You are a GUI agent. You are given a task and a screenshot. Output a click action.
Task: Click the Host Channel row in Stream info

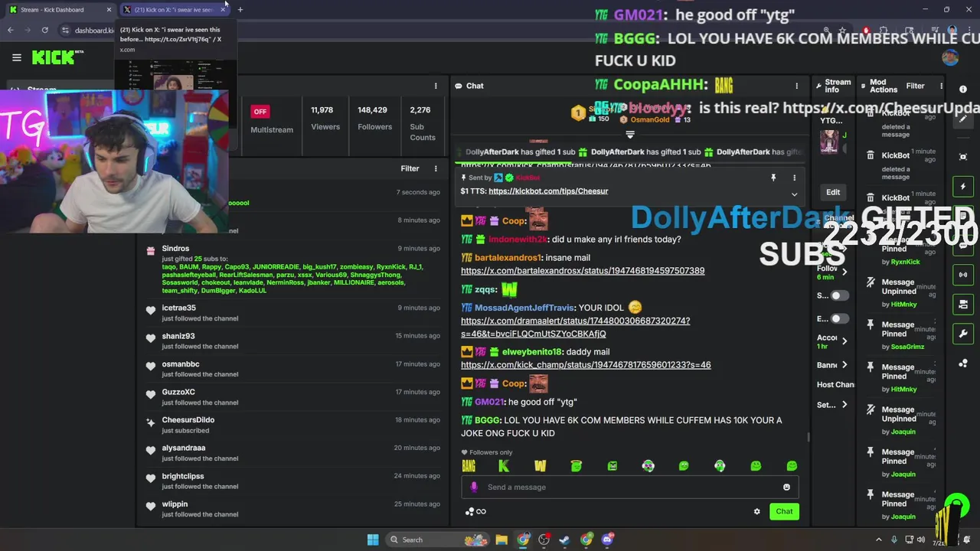pos(835,385)
